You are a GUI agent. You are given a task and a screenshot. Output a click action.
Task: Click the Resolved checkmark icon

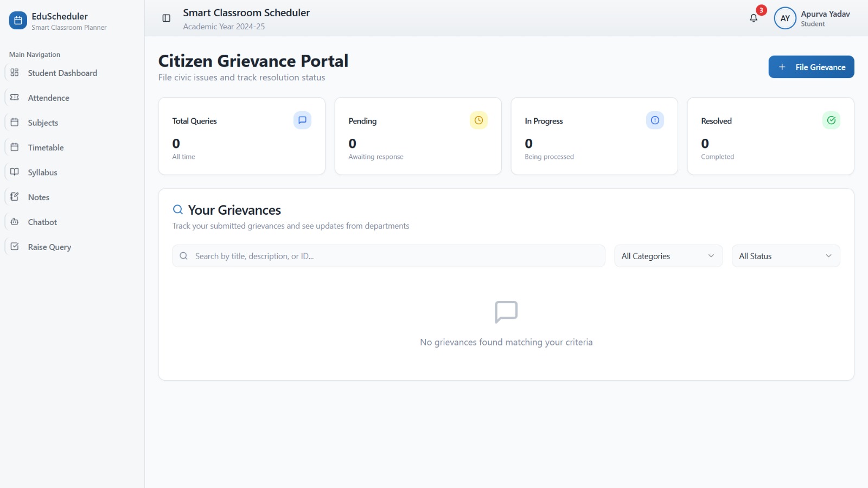pyautogui.click(x=831, y=120)
